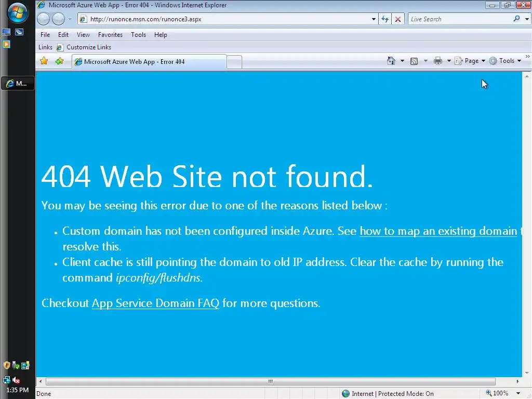Open the recent pages dropdown arrow
The image size is (532, 399).
pyautogui.click(x=70, y=19)
